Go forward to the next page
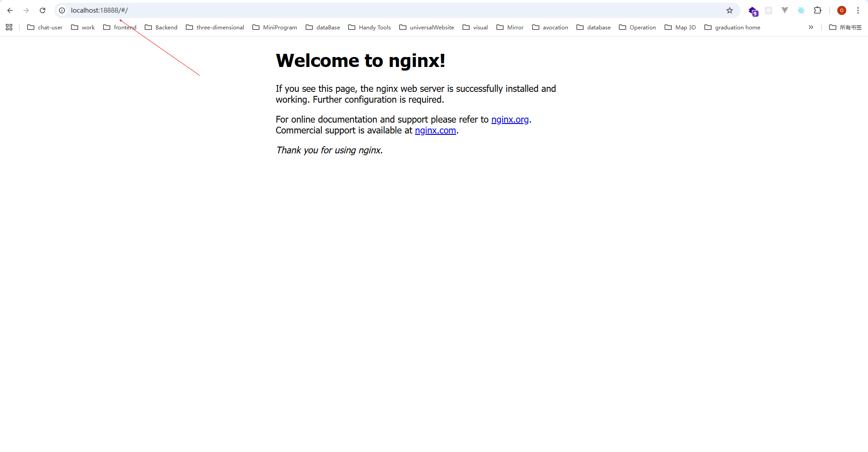Image resolution: width=868 pixels, height=452 pixels. pyautogui.click(x=26, y=10)
